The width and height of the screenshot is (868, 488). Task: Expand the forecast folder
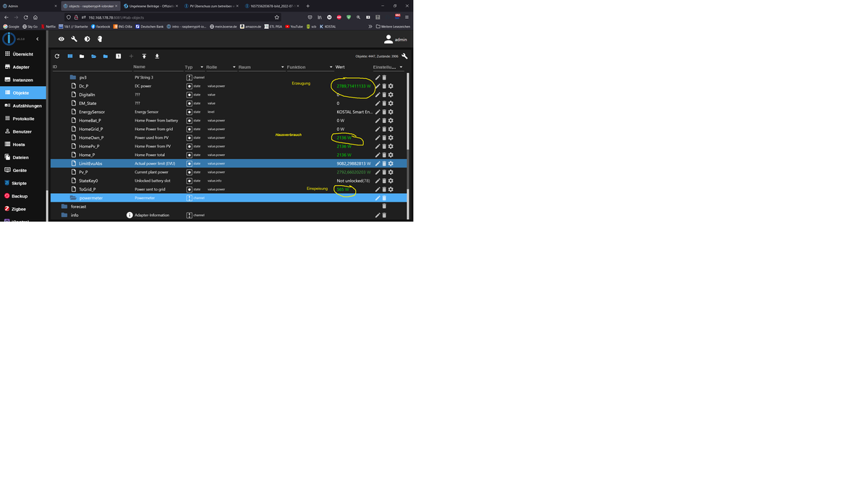pos(64,206)
